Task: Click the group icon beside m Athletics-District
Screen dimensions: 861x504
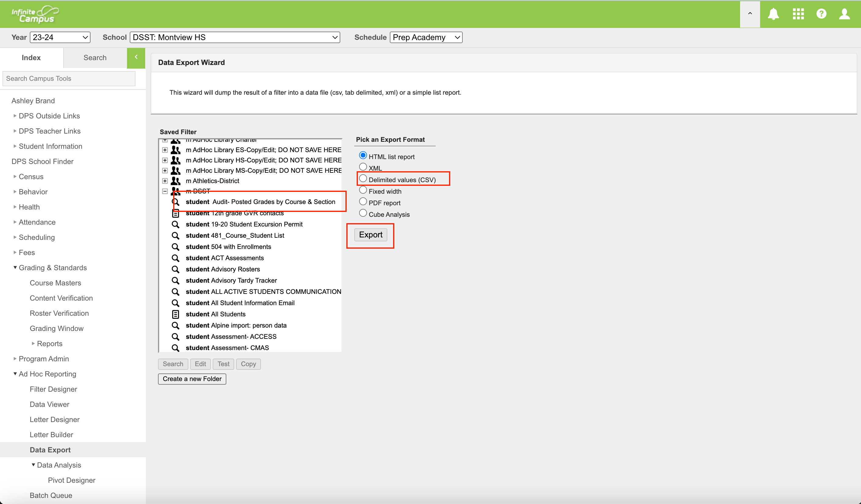Action: pos(175,181)
